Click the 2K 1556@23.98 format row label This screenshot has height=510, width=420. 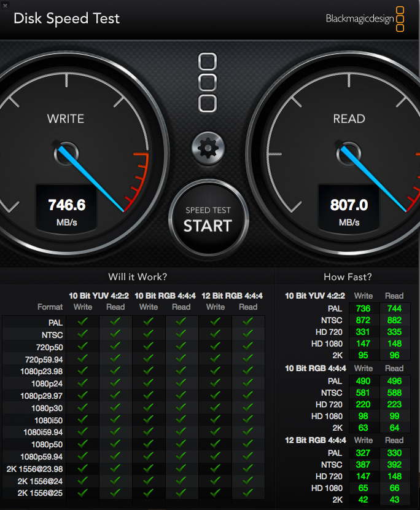(34, 469)
